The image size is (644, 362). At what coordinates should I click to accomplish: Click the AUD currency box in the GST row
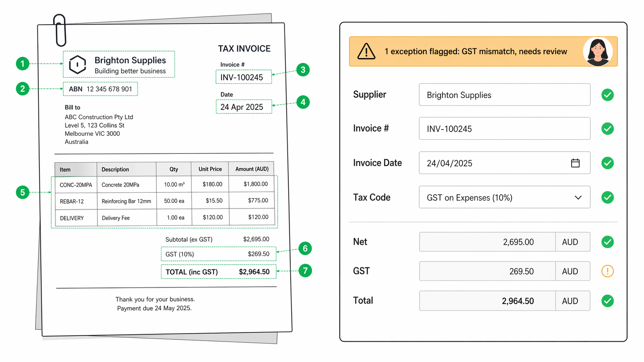point(573,271)
